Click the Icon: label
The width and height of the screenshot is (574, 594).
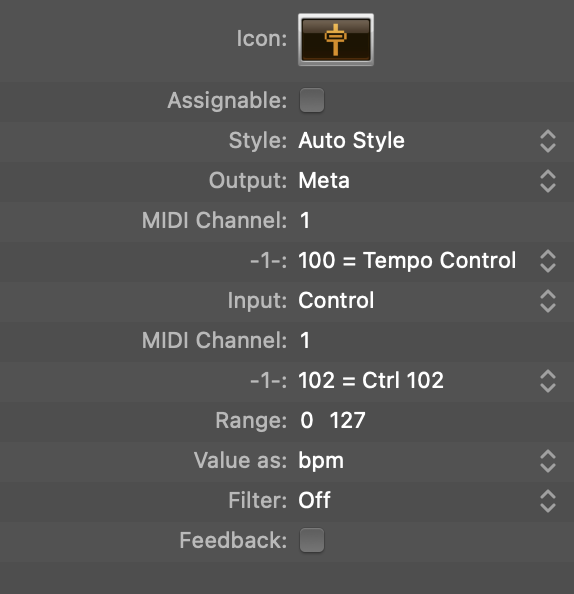click(262, 39)
